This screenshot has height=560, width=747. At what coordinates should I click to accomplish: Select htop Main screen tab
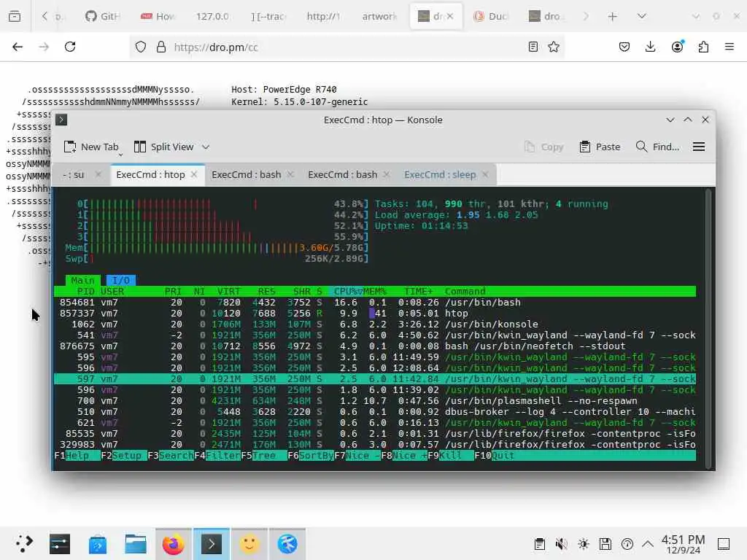[x=82, y=280]
